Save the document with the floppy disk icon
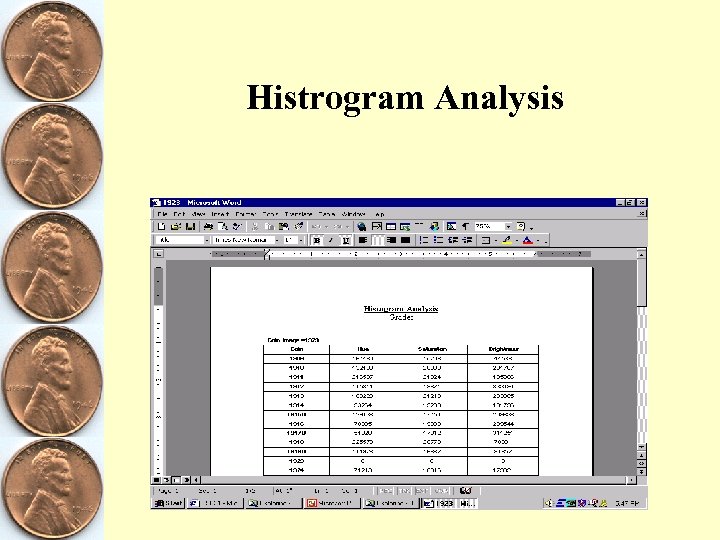This screenshot has height=540, width=720. click(190, 226)
